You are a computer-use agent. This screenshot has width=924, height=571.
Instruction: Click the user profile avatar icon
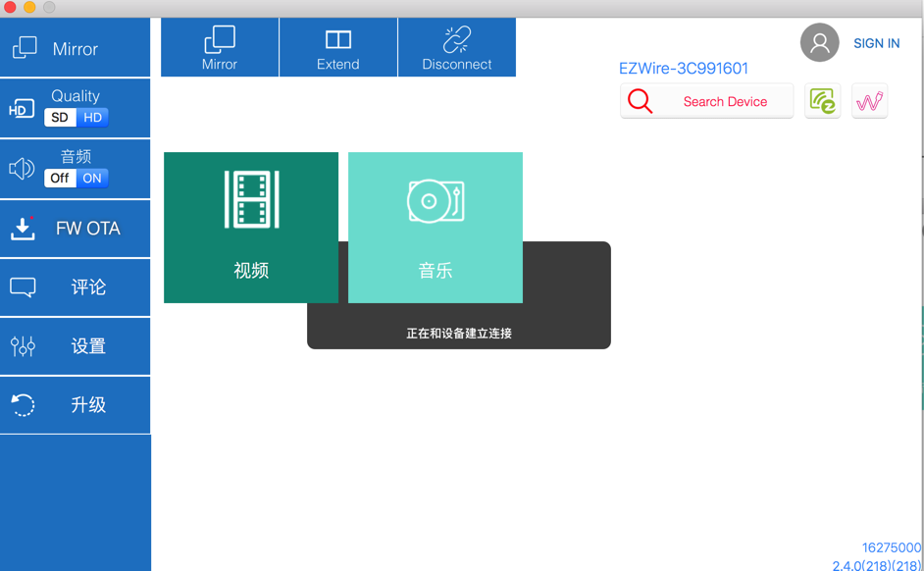[819, 42]
